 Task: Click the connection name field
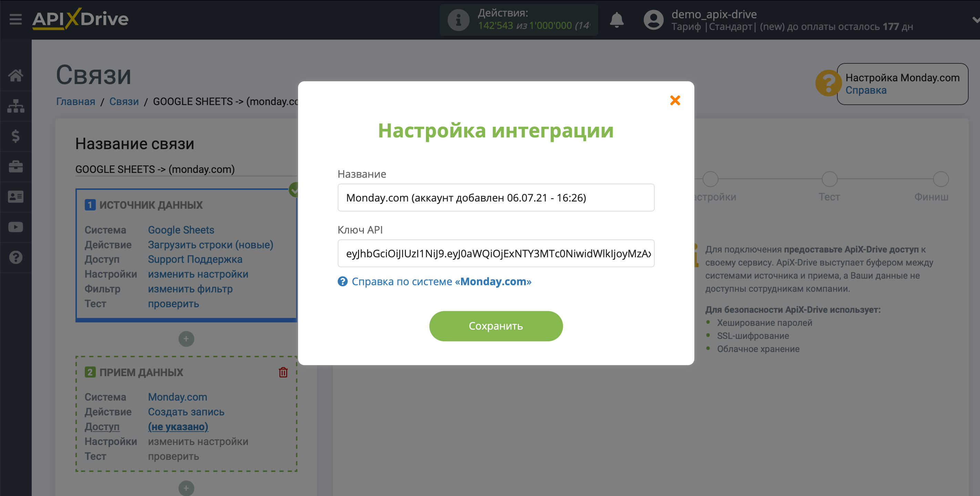click(x=186, y=169)
